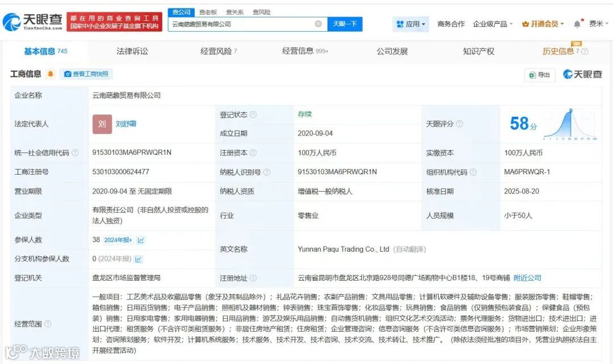Viewport: 613px width, 364px height.
Task: Open legal representative 刘舒霈 link
Action: [126, 124]
